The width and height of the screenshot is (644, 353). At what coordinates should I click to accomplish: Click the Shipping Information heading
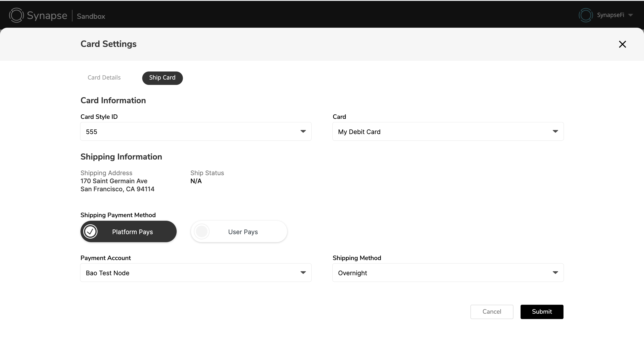pos(121,157)
